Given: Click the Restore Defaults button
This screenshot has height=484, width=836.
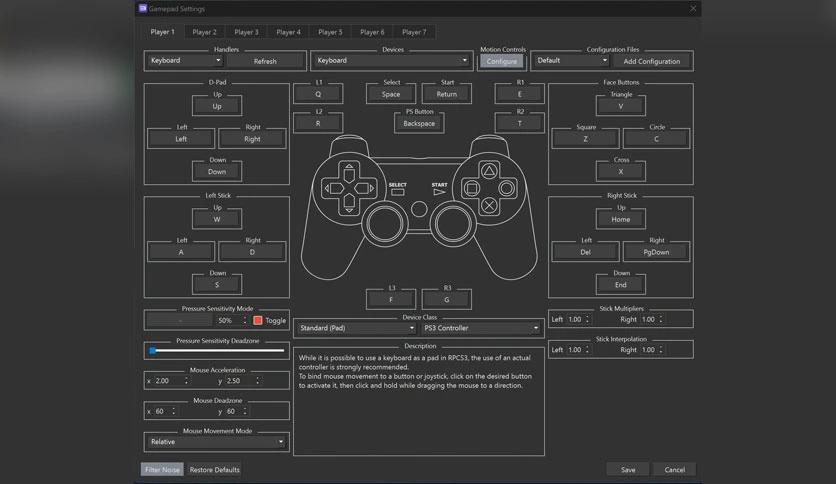Looking at the screenshot, I should [214, 470].
